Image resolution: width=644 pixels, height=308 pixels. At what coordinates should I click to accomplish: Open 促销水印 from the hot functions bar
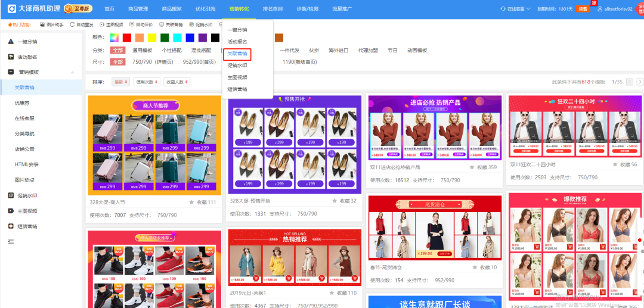[201, 24]
